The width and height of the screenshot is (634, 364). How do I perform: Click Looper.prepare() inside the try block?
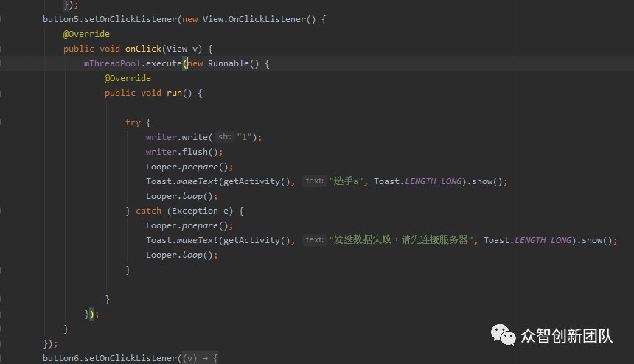click(187, 167)
